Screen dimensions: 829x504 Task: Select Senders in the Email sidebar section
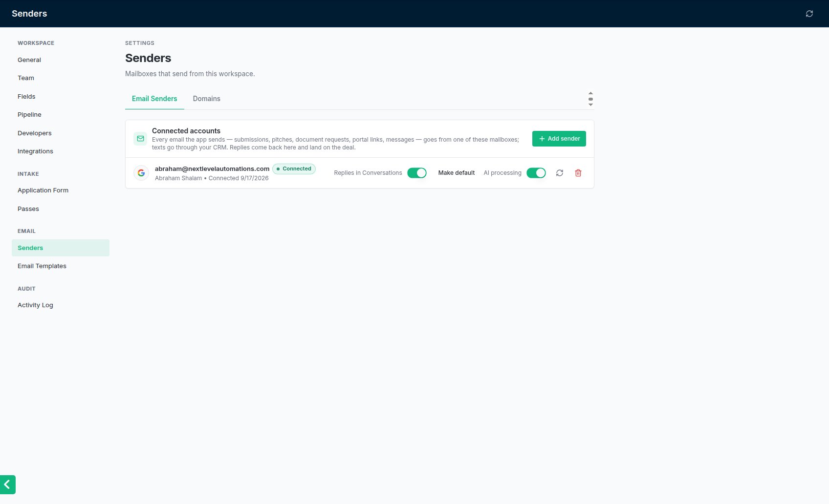tap(61, 248)
